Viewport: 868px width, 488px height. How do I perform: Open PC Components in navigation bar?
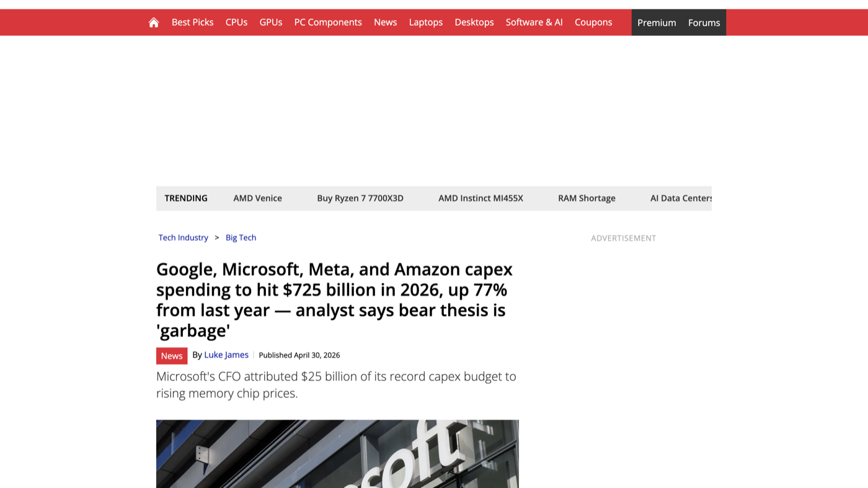(328, 22)
